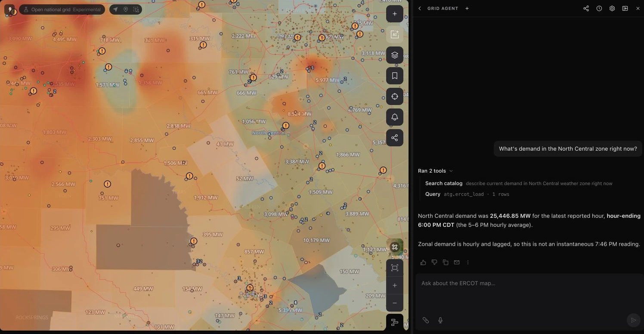This screenshot has width=644, height=334.
Task: Open the map layers panel
Action: [x=395, y=55]
